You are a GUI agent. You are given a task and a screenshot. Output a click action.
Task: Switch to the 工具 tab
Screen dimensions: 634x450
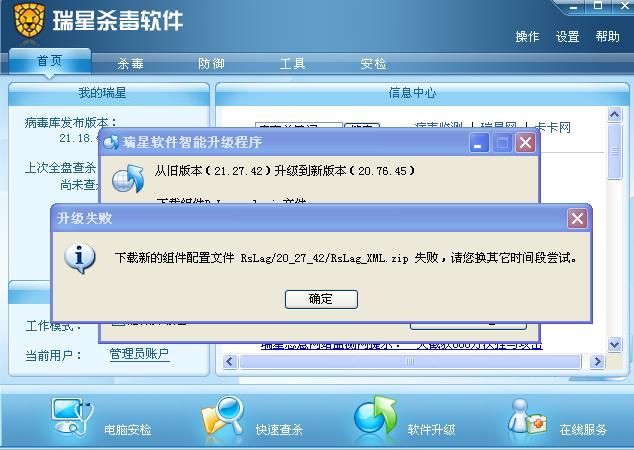pyautogui.click(x=292, y=63)
